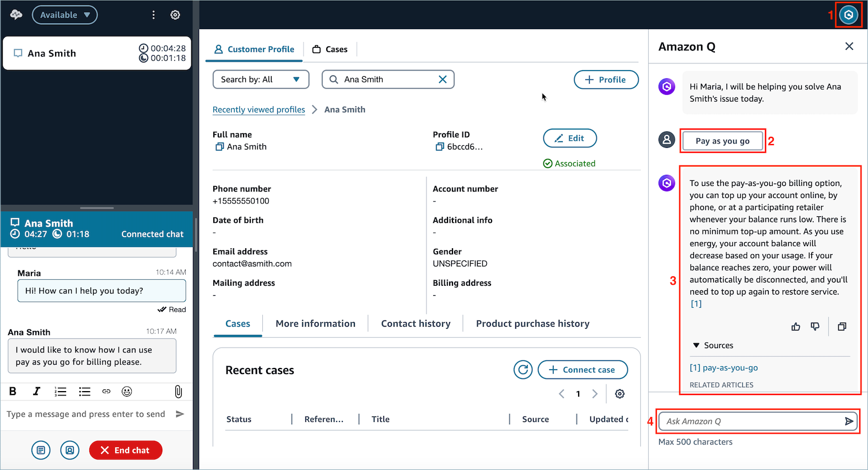Toggle italic formatting in chat editor

point(36,392)
